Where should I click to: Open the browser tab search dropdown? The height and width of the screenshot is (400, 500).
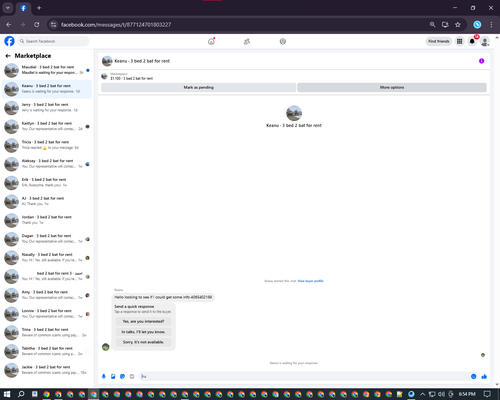pyautogui.click(x=8, y=8)
